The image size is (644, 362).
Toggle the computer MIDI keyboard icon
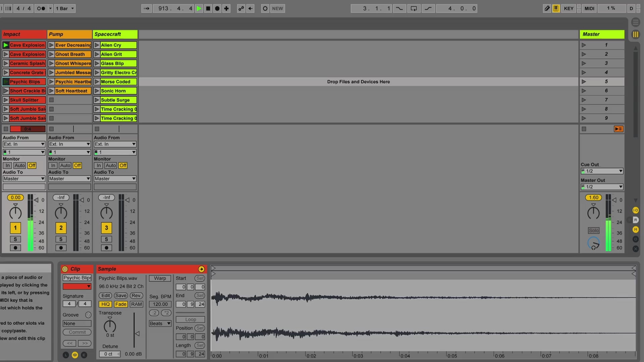[x=556, y=8]
